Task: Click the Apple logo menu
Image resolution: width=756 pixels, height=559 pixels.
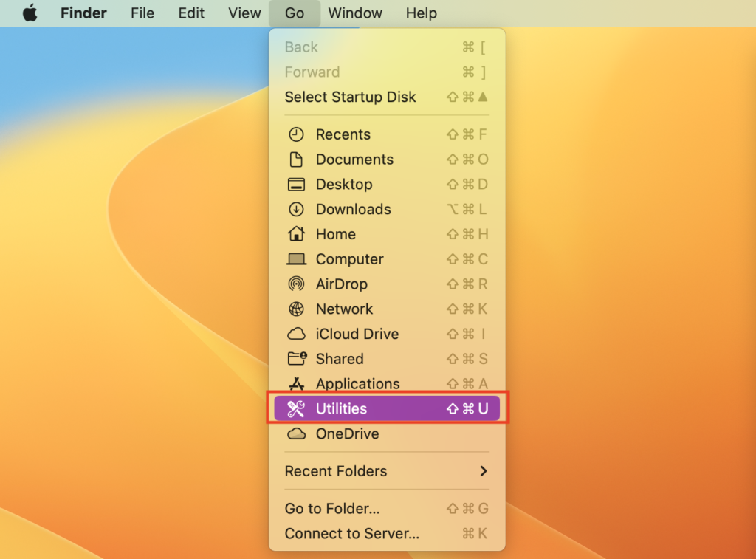Action: tap(30, 13)
